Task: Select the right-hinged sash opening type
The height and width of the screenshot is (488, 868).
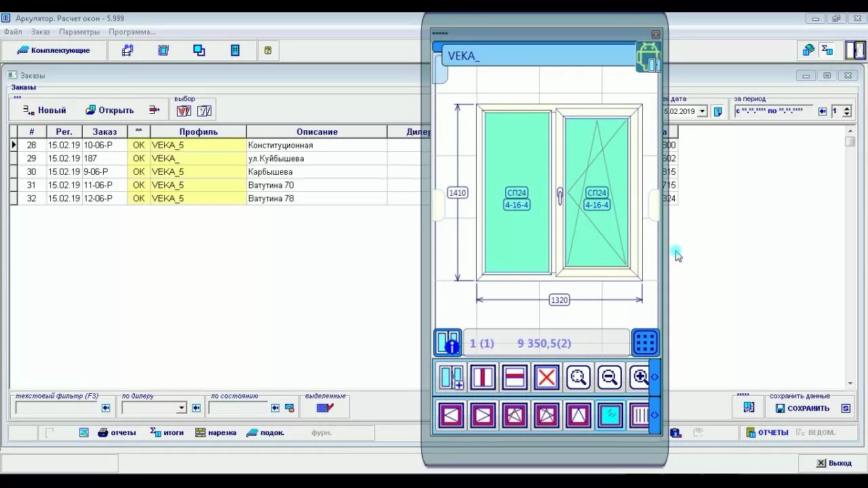Action: pos(483,415)
